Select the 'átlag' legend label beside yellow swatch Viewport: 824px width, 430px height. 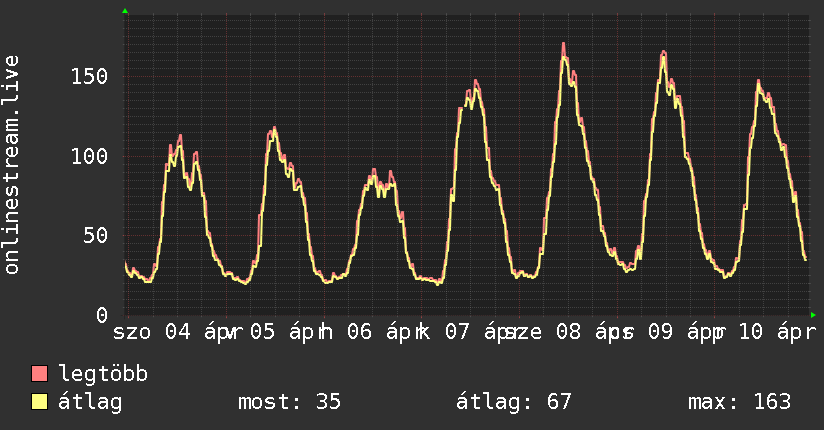(90, 402)
